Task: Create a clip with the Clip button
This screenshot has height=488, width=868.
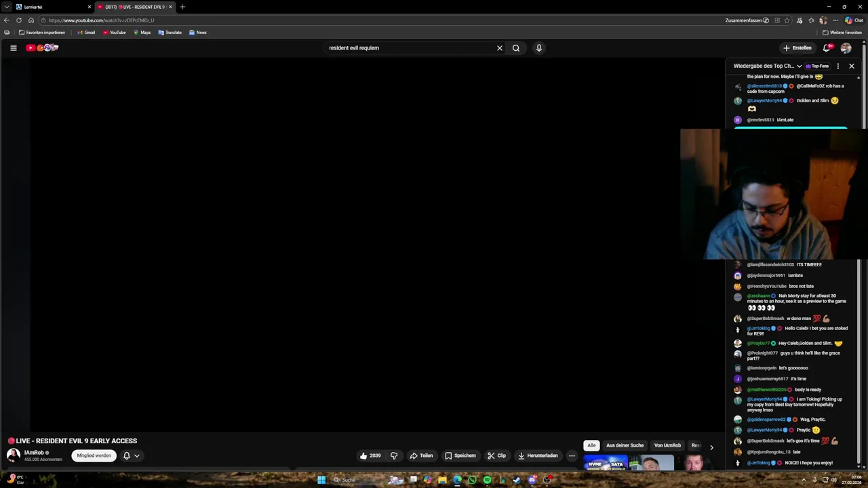Action: point(496,455)
